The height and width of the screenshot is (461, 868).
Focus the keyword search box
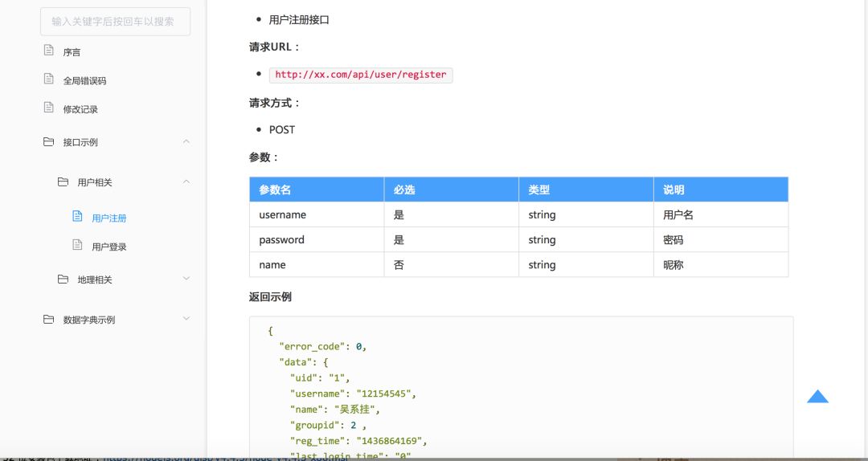(x=115, y=22)
